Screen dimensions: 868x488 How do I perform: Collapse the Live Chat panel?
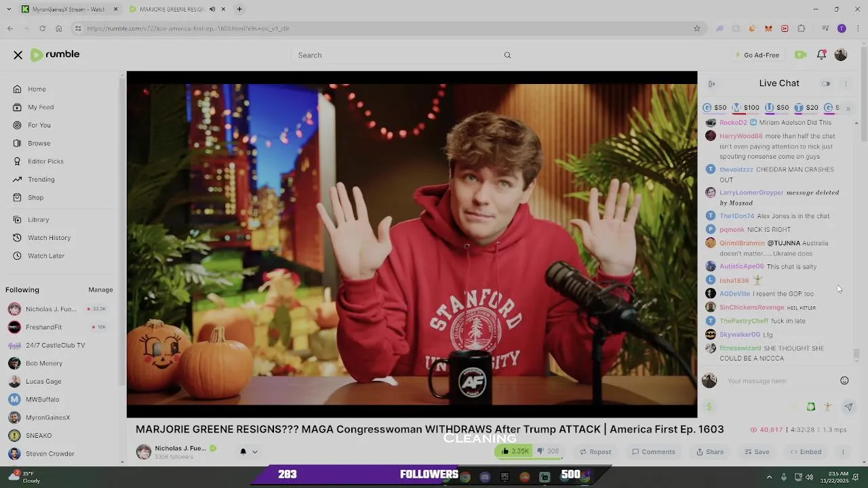[x=711, y=84]
